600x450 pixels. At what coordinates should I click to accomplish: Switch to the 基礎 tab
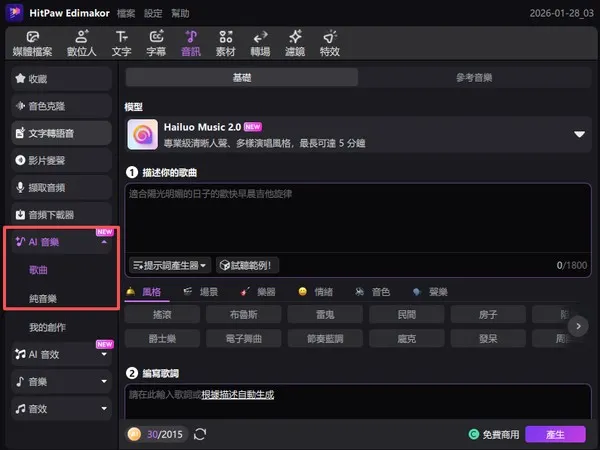[242, 78]
